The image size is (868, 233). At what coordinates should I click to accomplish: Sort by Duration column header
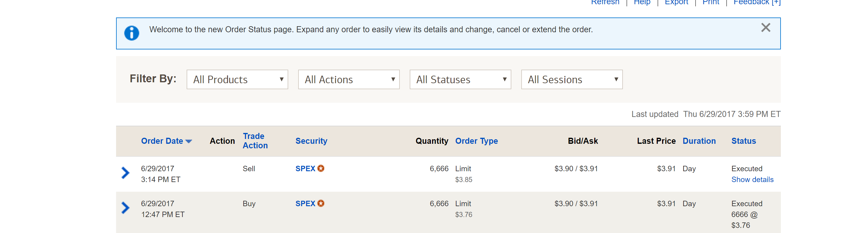coord(699,141)
